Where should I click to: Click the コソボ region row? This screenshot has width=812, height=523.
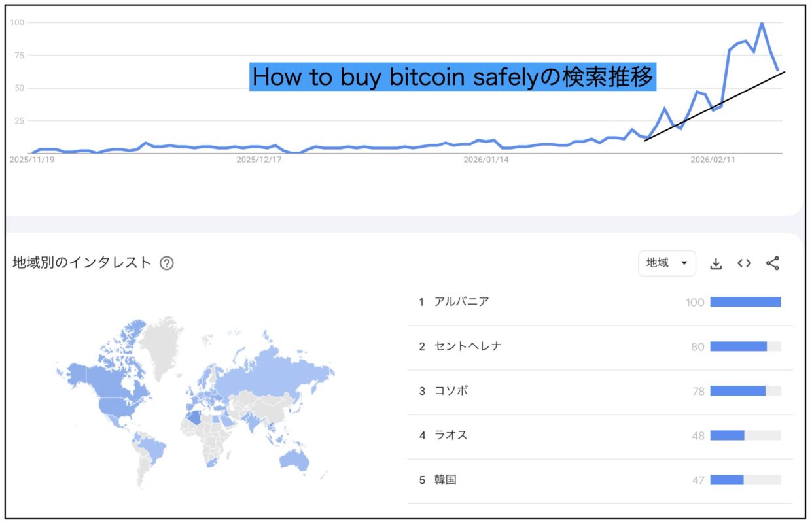[x=451, y=391]
